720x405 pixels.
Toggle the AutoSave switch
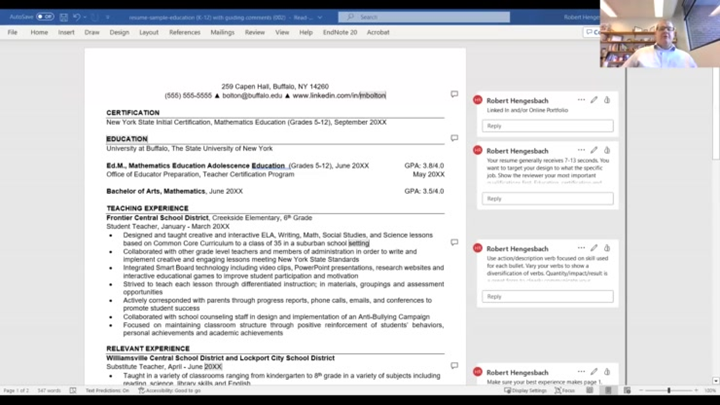(x=45, y=17)
